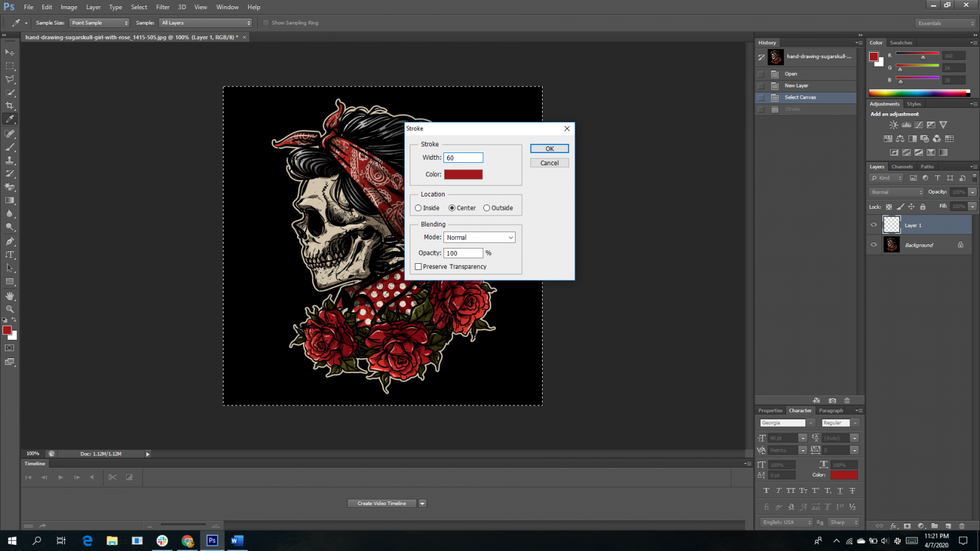The height and width of the screenshot is (551, 980).
Task: Open the blending Mode dropdown
Action: (479, 238)
